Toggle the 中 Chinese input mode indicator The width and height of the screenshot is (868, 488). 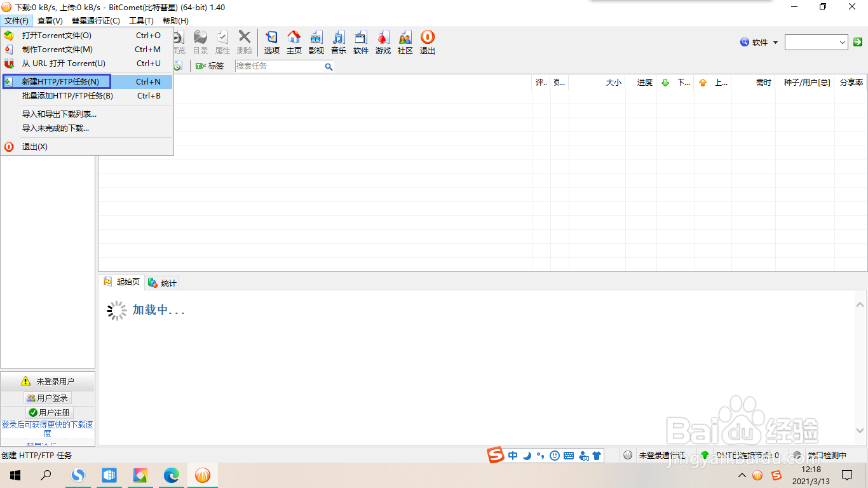513,456
